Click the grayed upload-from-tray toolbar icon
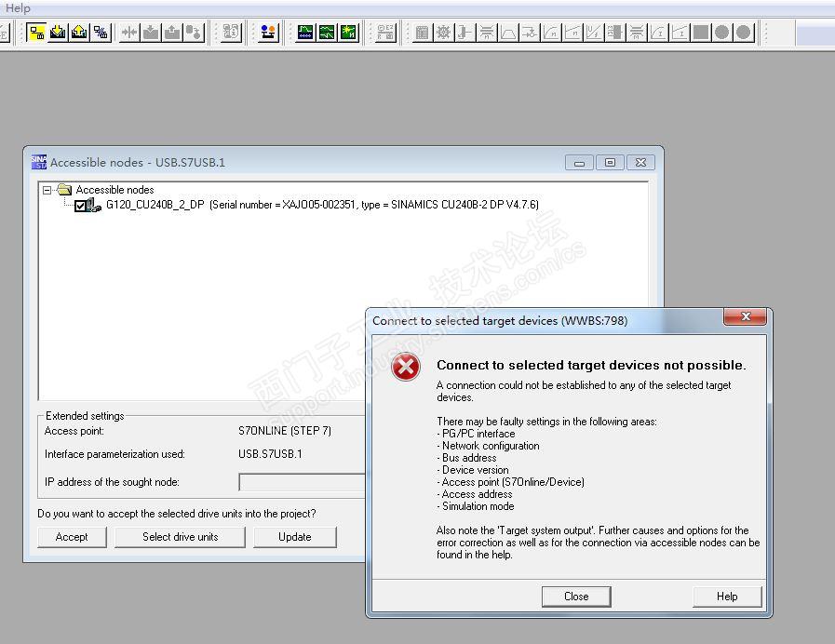The image size is (835, 644). coord(172,33)
